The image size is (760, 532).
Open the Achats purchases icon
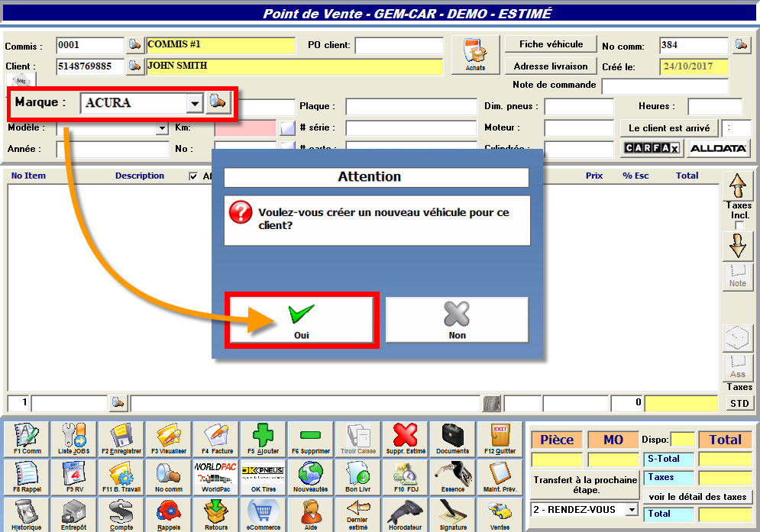[x=476, y=55]
